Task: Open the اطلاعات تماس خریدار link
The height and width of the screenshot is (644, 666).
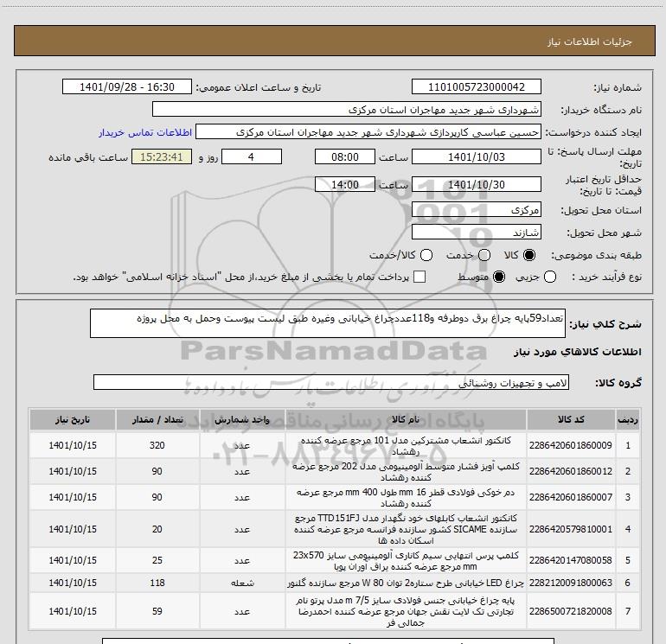Action: (145, 132)
